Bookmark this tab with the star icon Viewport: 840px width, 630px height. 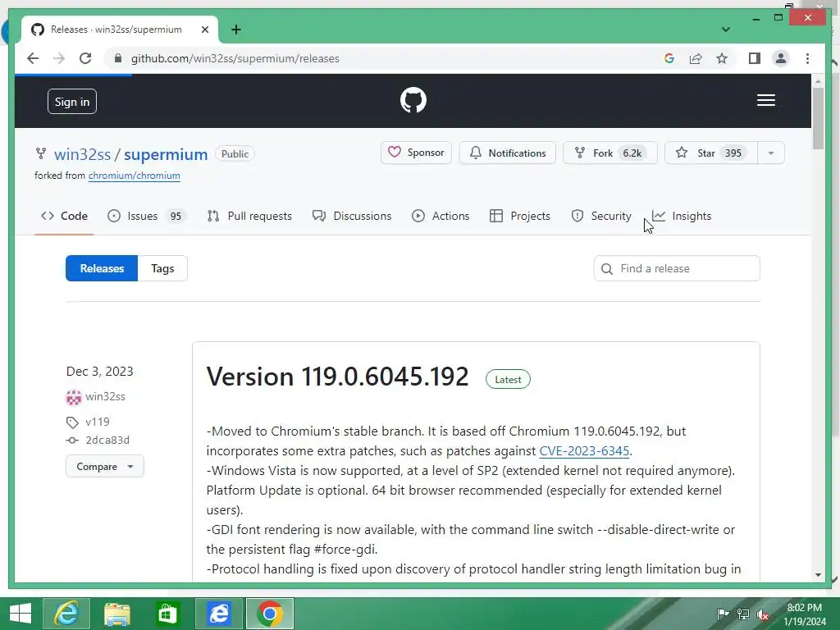(x=722, y=58)
